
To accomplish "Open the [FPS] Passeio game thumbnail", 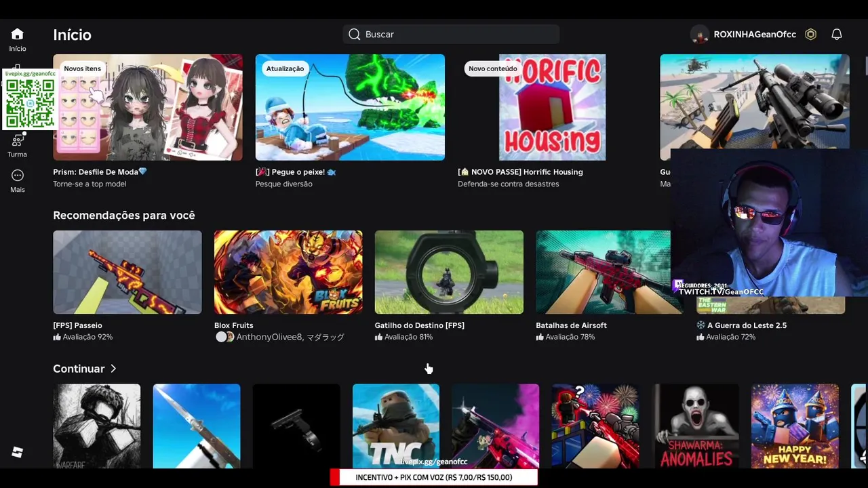I will (x=127, y=272).
